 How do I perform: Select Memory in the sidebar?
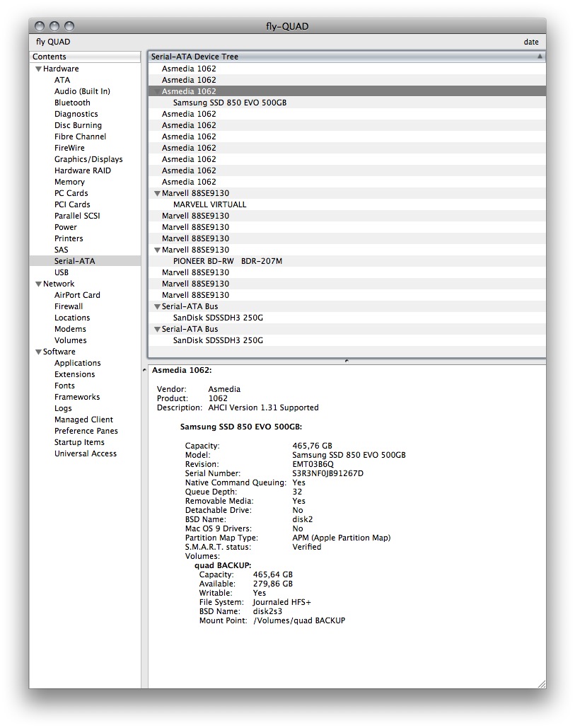tap(69, 182)
